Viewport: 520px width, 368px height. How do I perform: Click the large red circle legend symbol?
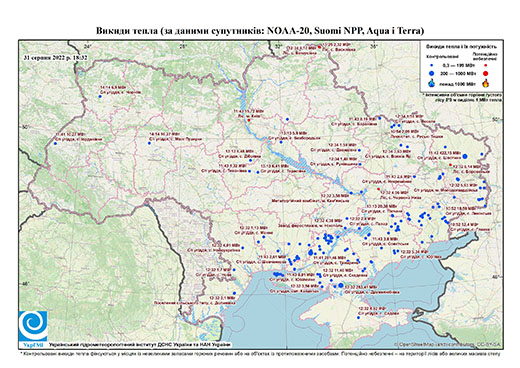click(486, 73)
